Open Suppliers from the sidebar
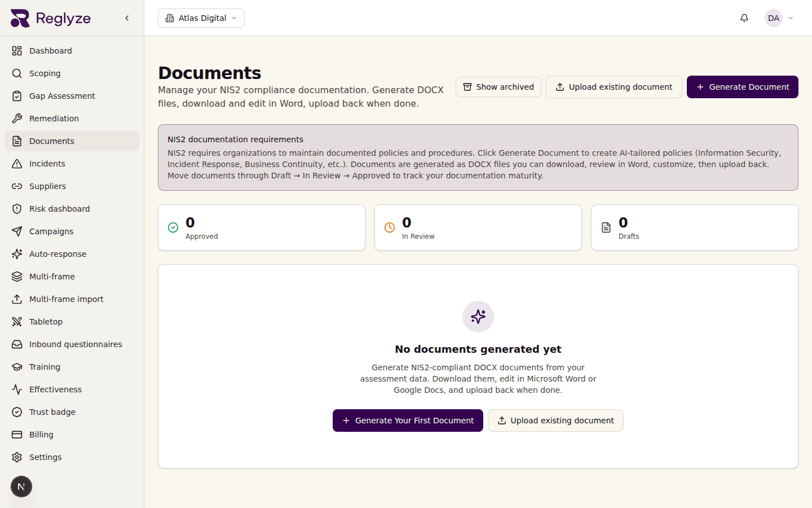The width and height of the screenshot is (812, 508). pyautogui.click(x=72, y=186)
